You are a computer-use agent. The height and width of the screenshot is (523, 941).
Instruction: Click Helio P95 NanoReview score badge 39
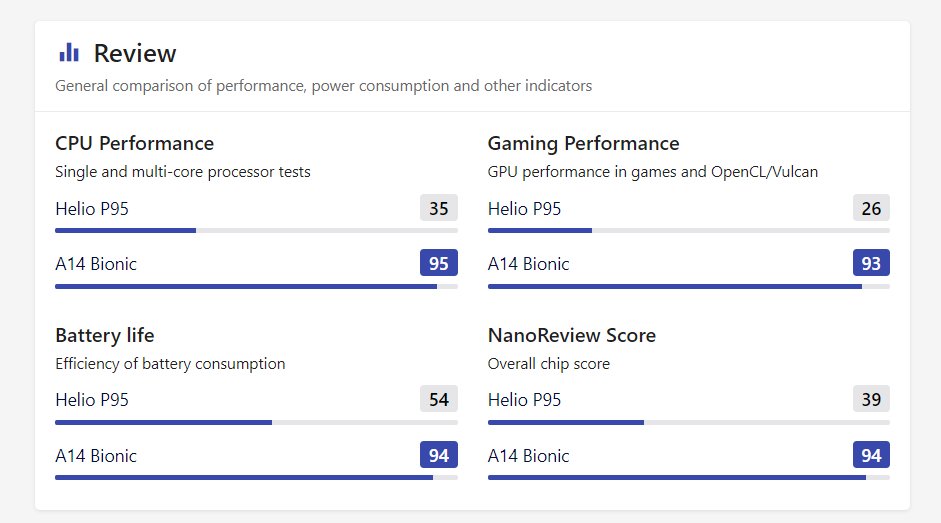click(871, 399)
